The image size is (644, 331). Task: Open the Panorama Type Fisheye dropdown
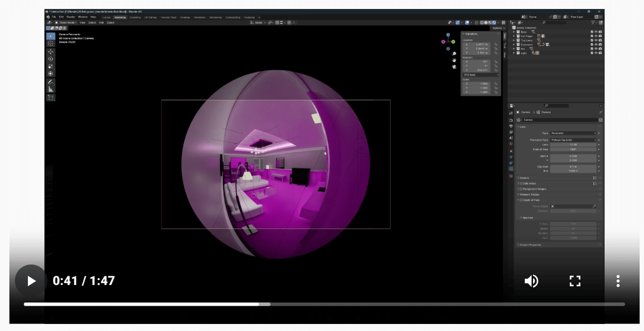pos(573,140)
